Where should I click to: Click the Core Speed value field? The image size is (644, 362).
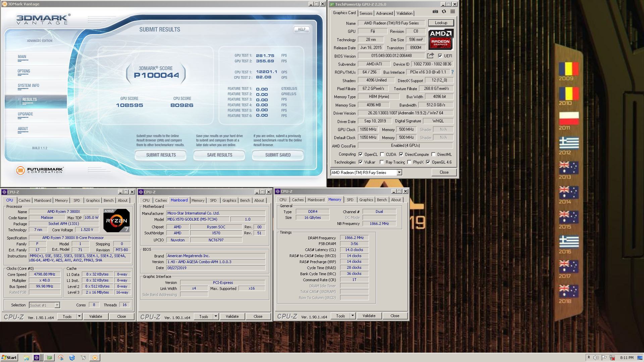[45, 274]
